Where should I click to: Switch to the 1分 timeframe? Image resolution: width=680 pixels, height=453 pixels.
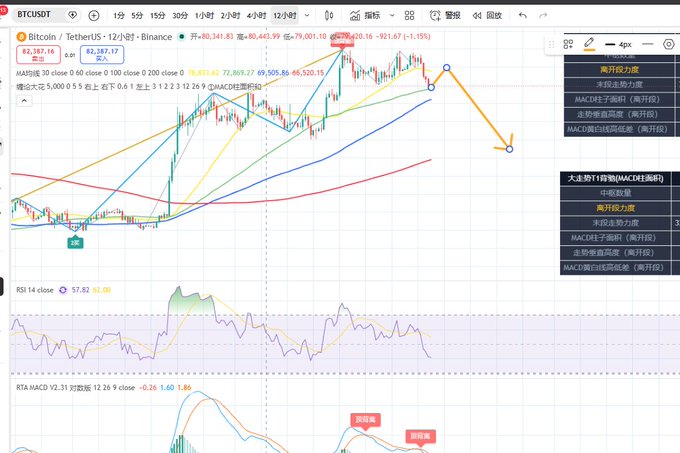pyautogui.click(x=119, y=16)
